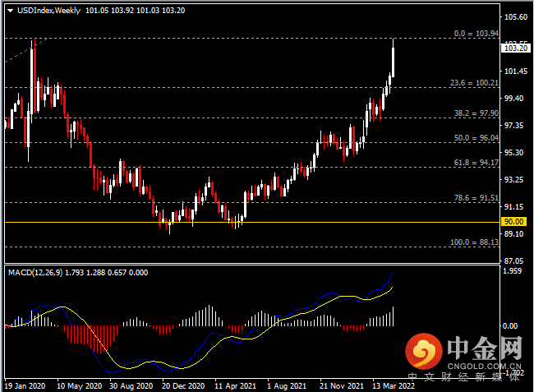
Task: Click the 20 Dec 2020 date marker
Action: [x=183, y=386]
